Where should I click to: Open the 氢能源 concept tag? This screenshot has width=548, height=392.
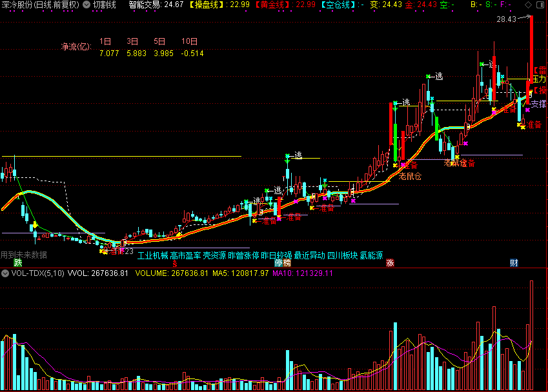point(371,255)
